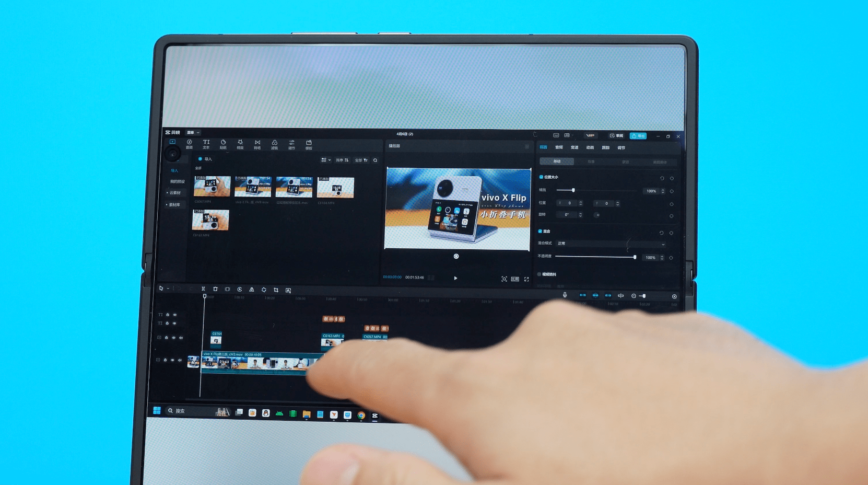Click the timeline zoom-out minus icon
868x485 pixels.
coord(634,296)
